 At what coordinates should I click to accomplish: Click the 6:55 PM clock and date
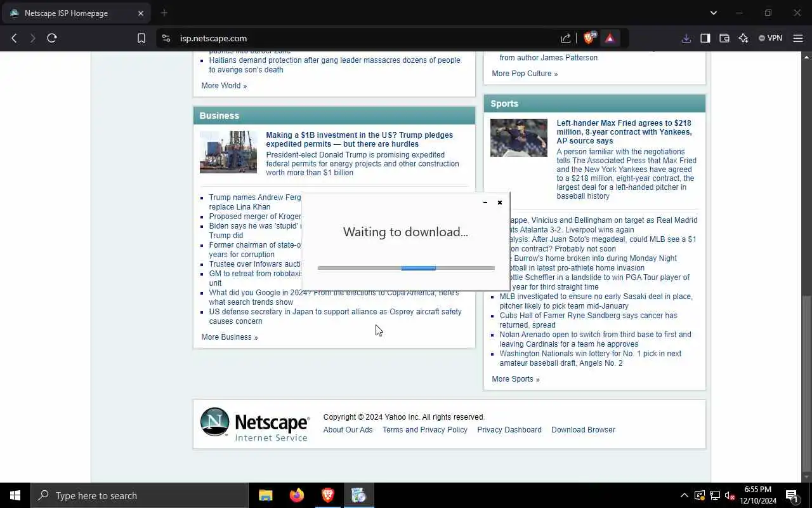tap(758, 495)
